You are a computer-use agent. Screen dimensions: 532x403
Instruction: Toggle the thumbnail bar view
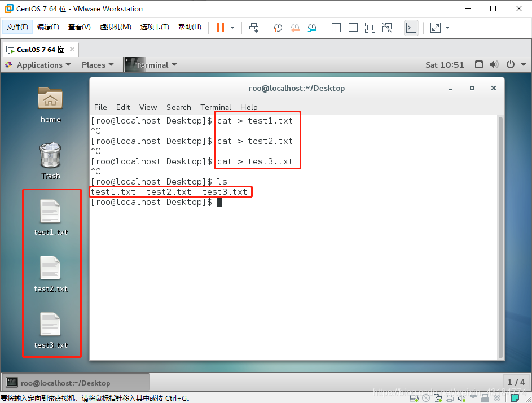tap(353, 27)
